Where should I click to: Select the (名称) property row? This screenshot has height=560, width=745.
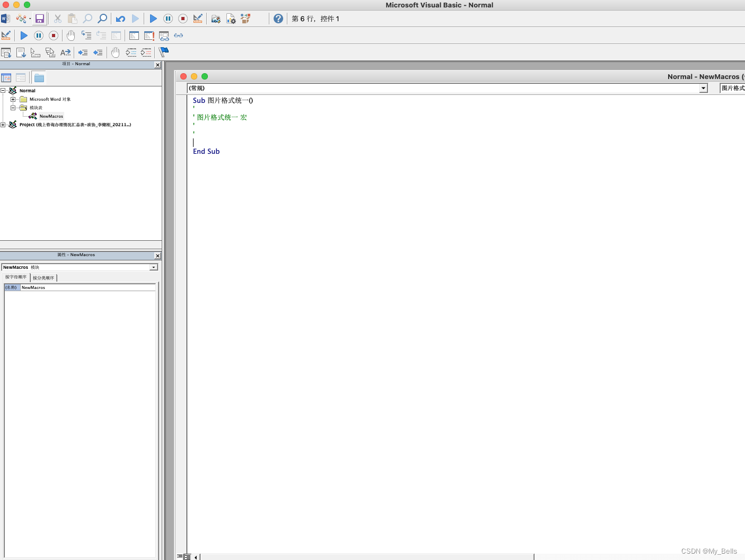80,287
